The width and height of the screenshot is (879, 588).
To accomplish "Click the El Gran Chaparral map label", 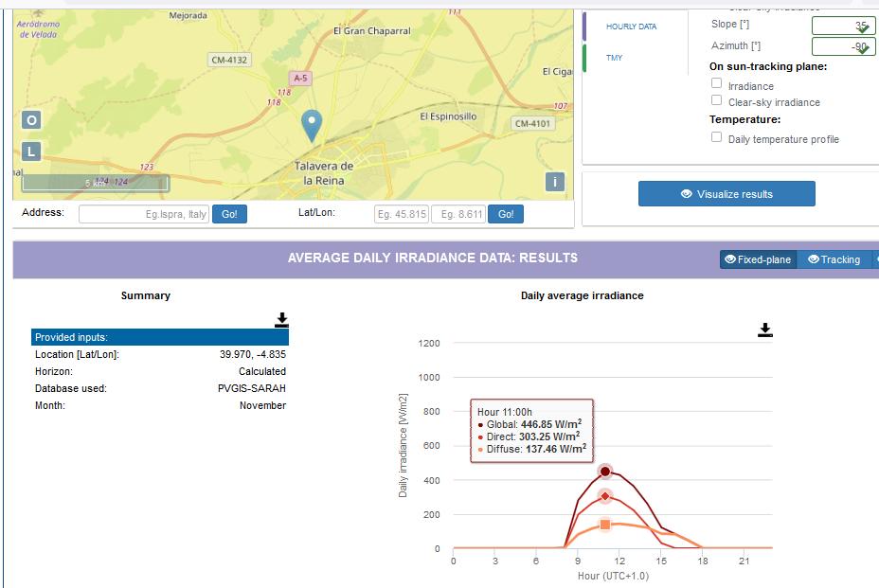I will (x=372, y=31).
